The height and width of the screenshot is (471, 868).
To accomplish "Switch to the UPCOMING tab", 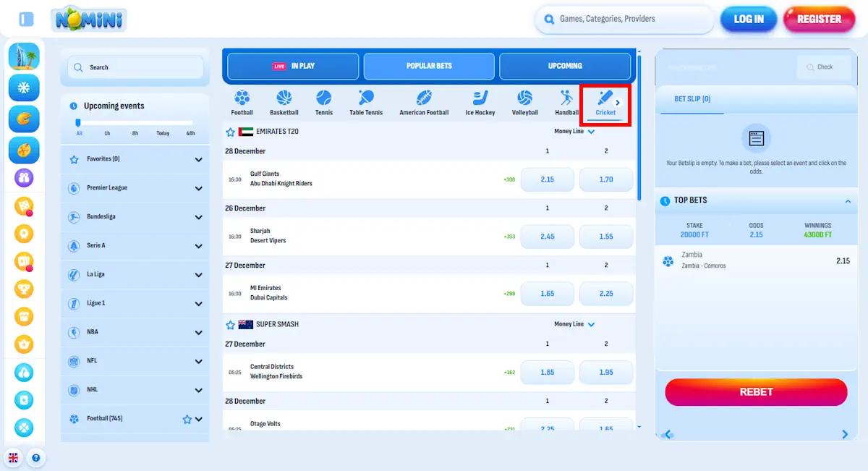I will [x=565, y=66].
